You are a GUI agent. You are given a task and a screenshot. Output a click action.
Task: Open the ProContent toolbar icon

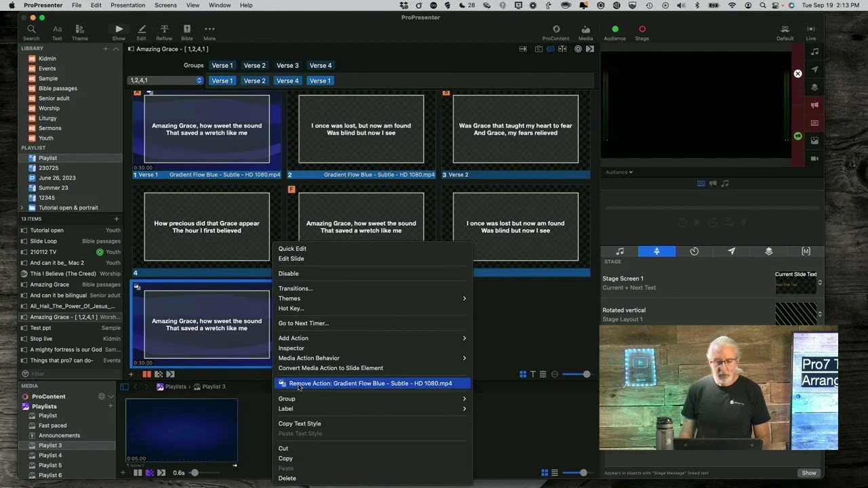pos(555,29)
